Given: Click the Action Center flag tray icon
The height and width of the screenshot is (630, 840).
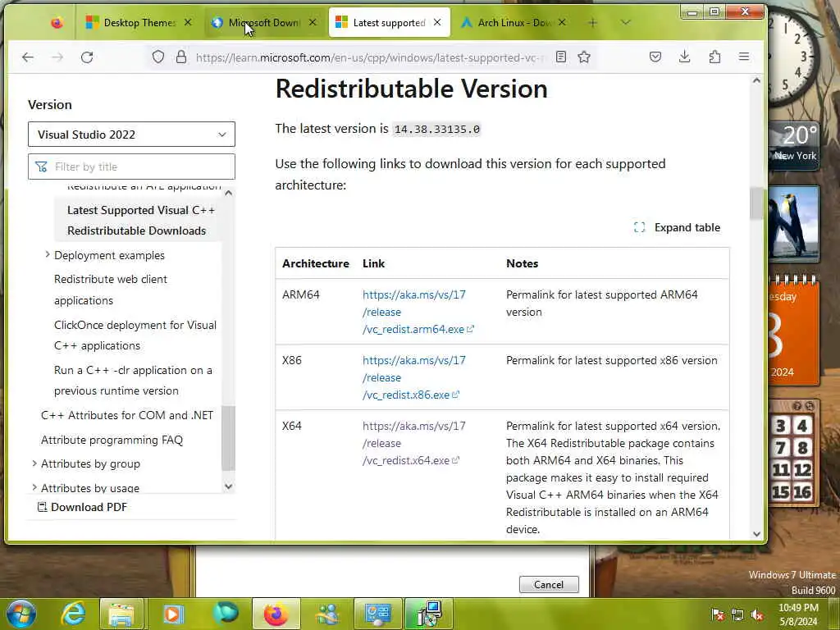Looking at the screenshot, I should (718, 615).
